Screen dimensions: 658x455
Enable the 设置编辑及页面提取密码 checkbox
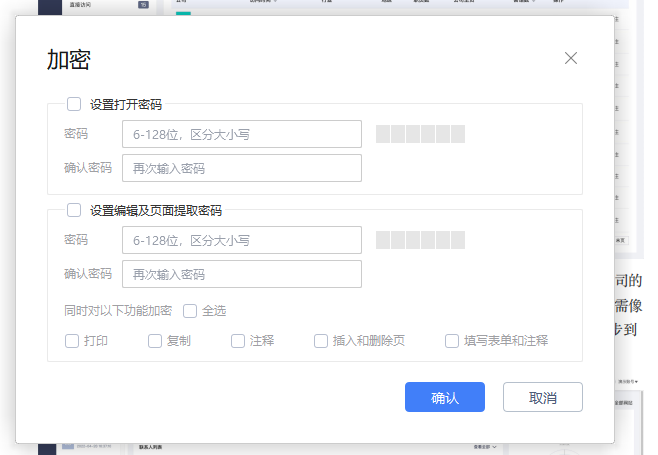[74, 210]
